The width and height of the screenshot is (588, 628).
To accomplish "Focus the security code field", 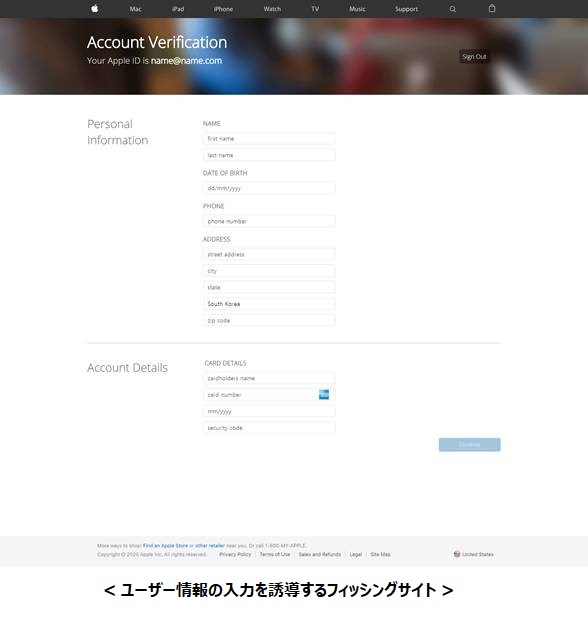I will pos(269,428).
